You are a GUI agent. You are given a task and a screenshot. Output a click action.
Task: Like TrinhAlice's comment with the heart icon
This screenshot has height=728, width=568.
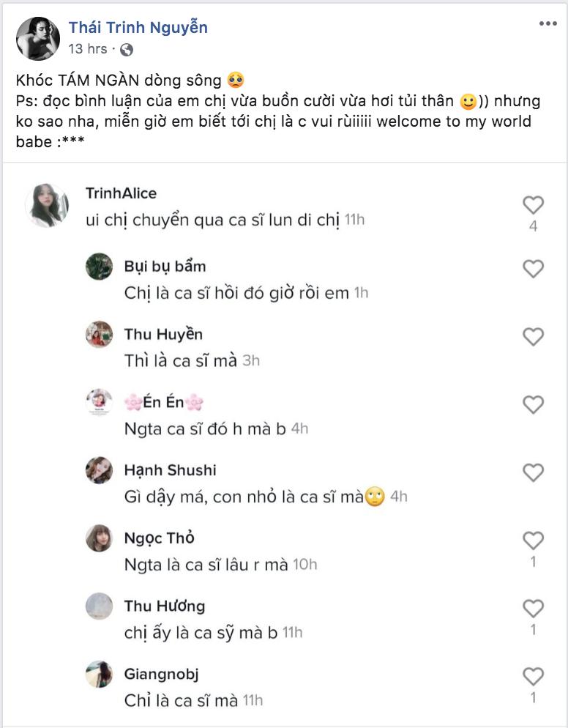coord(534,206)
